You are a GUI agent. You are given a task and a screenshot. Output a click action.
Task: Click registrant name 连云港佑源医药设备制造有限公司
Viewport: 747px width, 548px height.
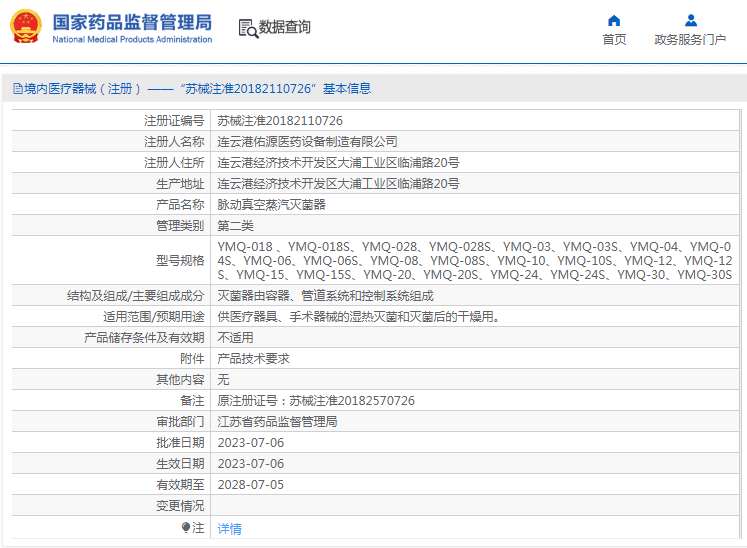(x=307, y=142)
